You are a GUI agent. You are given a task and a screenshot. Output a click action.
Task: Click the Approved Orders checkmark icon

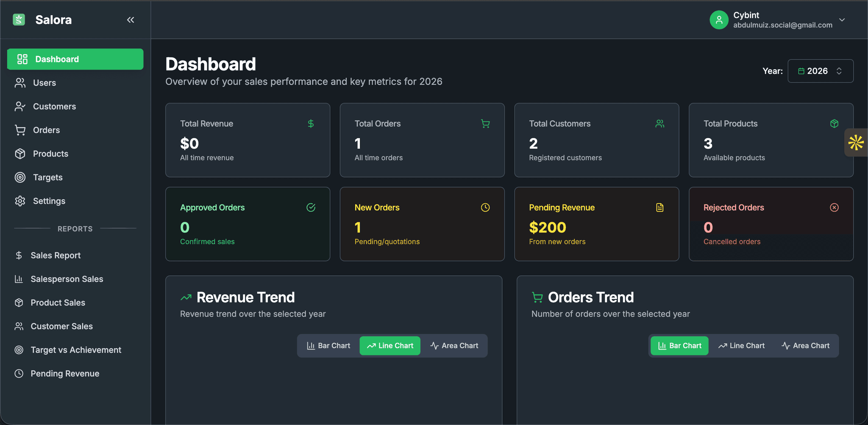(x=311, y=207)
